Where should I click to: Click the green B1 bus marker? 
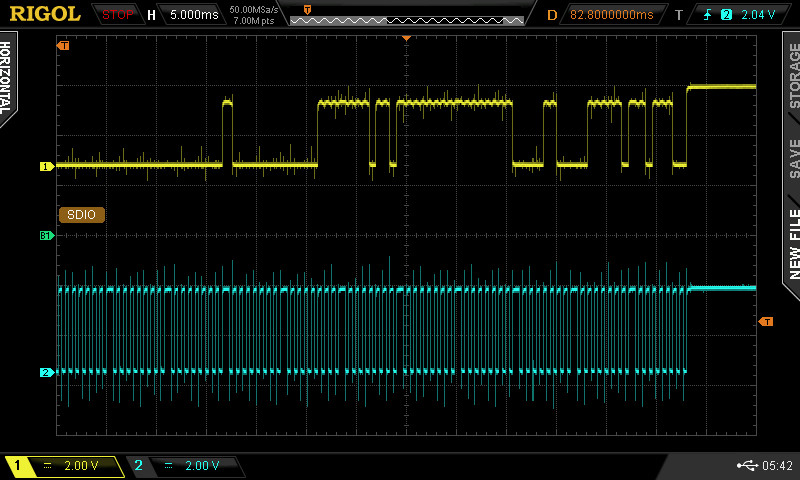point(47,235)
